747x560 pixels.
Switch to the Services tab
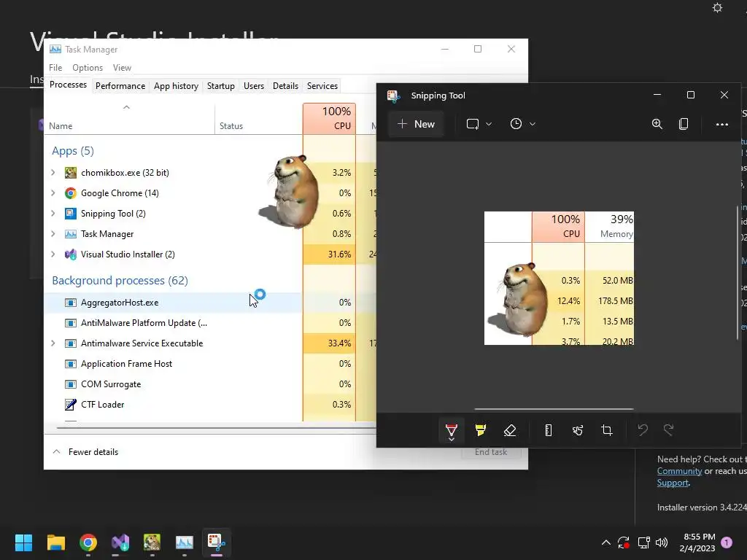(322, 86)
